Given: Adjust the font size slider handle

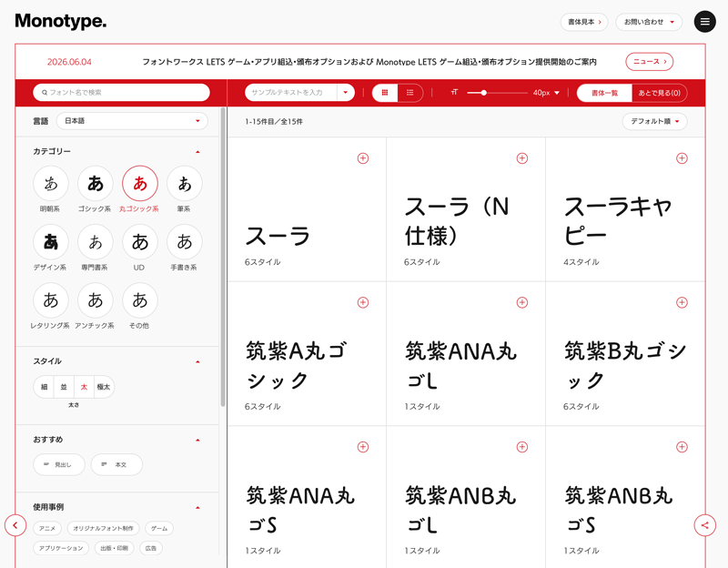Looking at the screenshot, I should coord(483,93).
